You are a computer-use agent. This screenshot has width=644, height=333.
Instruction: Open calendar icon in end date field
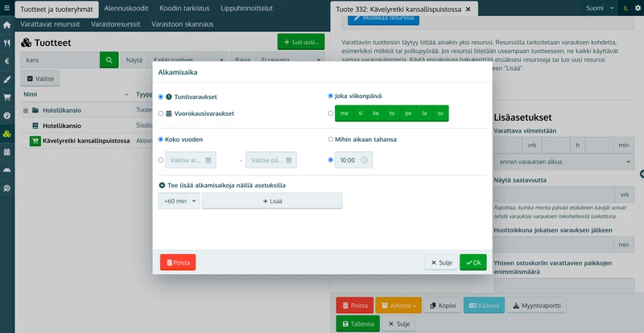289,160
